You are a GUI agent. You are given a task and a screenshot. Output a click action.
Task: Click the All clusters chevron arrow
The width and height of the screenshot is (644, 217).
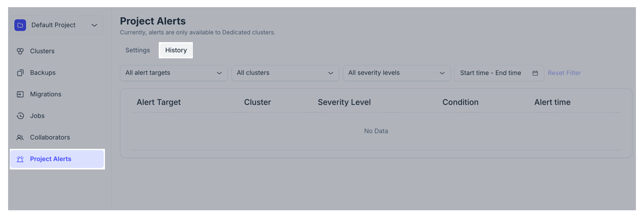tap(331, 73)
